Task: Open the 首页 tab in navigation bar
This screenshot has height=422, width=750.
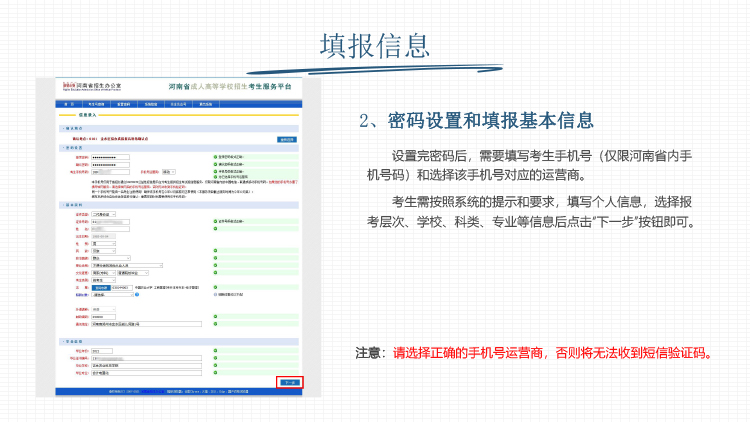Action: tap(69, 103)
